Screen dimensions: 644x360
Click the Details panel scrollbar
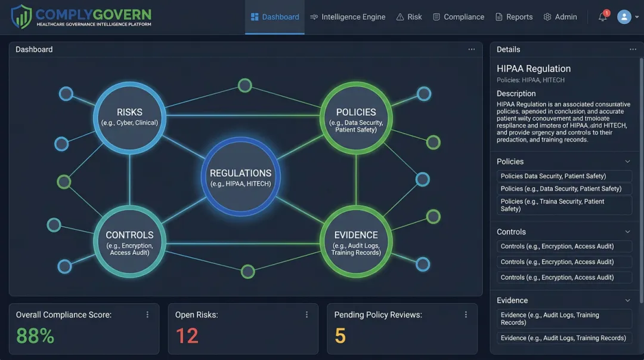click(641, 181)
